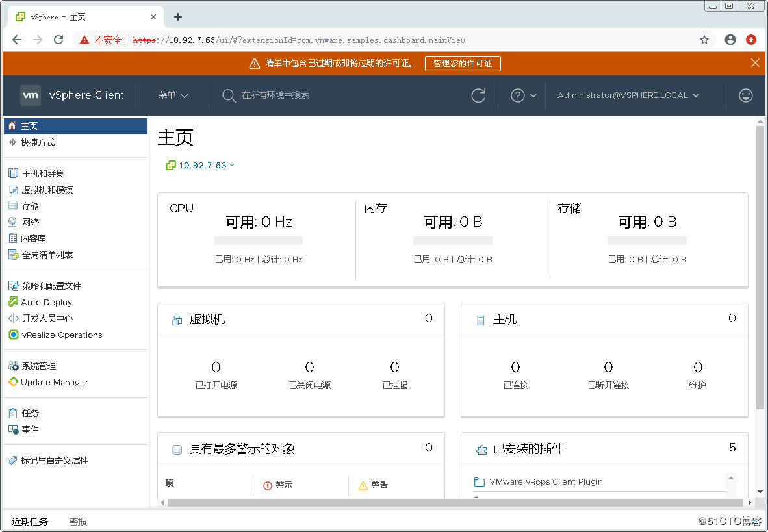This screenshot has height=532, width=768.
Task: Click the 维护 hosts count
Action: [698, 367]
